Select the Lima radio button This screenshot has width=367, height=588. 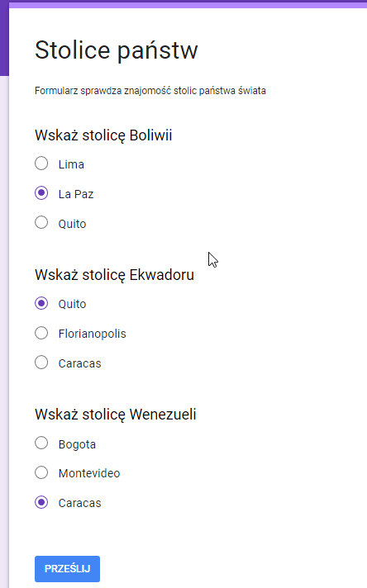41,164
